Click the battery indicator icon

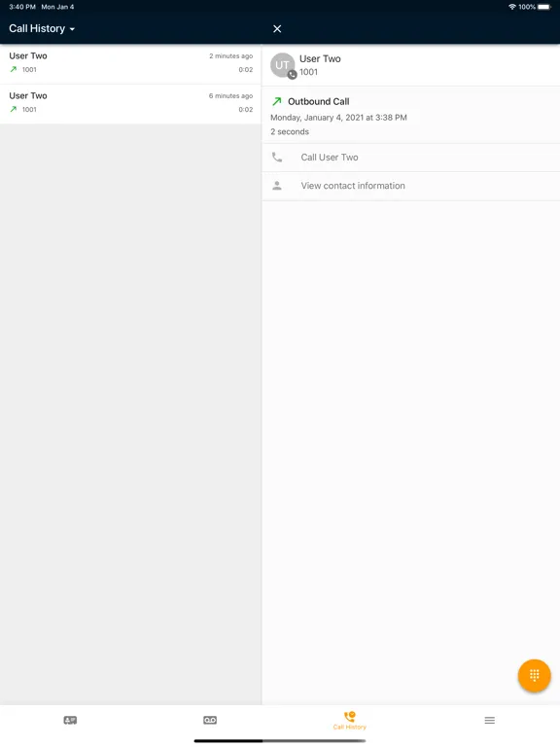click(x=544, y=7)
